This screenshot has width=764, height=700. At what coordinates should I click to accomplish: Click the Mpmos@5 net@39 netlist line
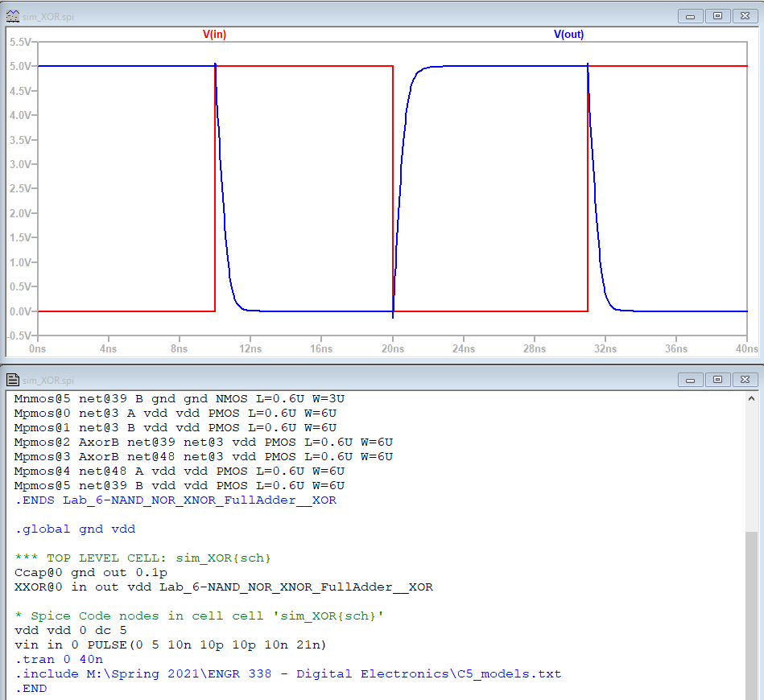click(180, 486)
